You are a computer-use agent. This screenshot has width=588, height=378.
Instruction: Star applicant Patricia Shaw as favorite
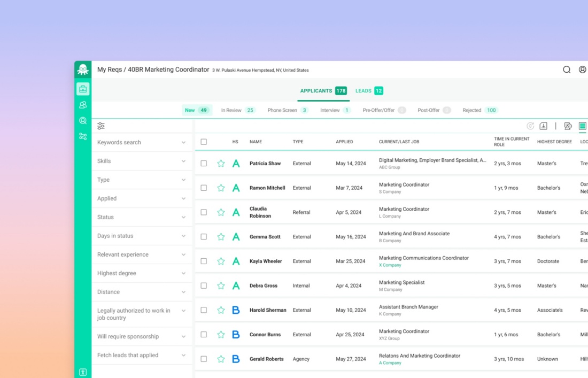point(221,164)
